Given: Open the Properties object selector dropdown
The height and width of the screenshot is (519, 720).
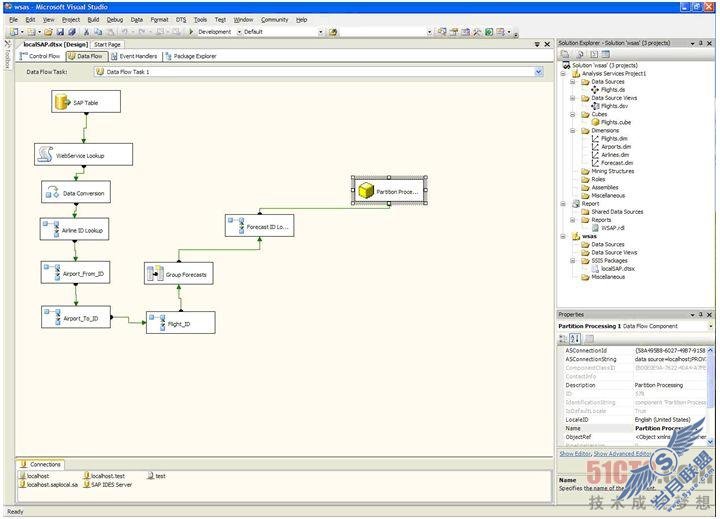Looking at the screenshot, I should click(710, 326).
